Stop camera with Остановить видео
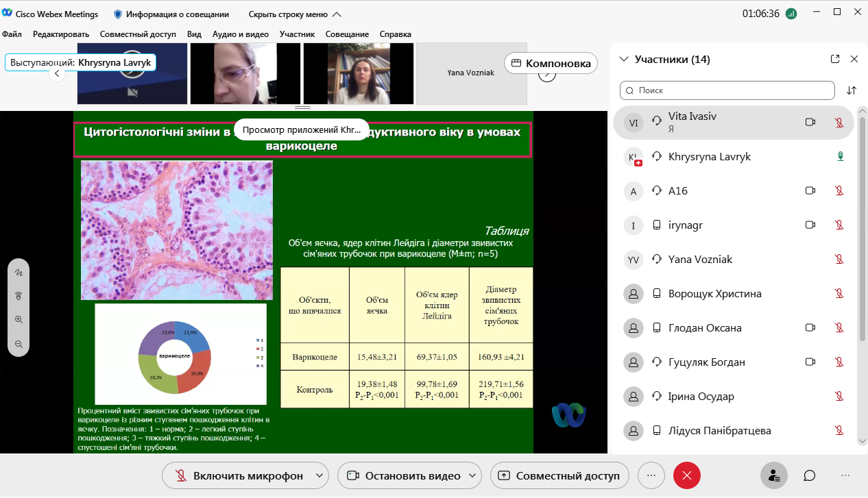 [404, 475]
